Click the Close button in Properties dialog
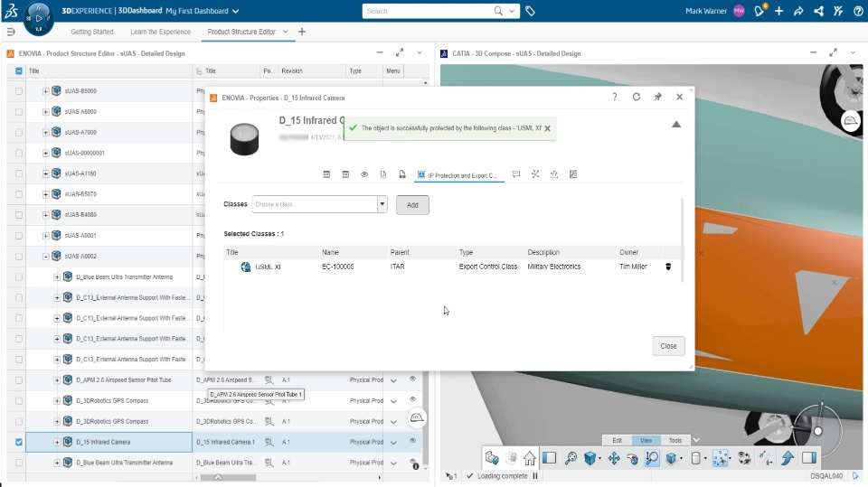Image resolution: width=868 pixels, height=487 pixels. [x=668, y=346]
